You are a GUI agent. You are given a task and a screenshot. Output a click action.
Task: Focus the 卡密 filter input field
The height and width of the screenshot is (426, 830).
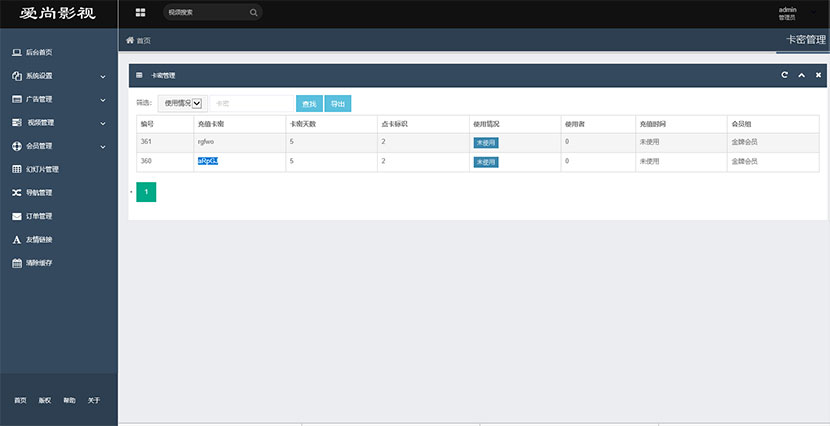pyautogui.click(x=250, y=103)
